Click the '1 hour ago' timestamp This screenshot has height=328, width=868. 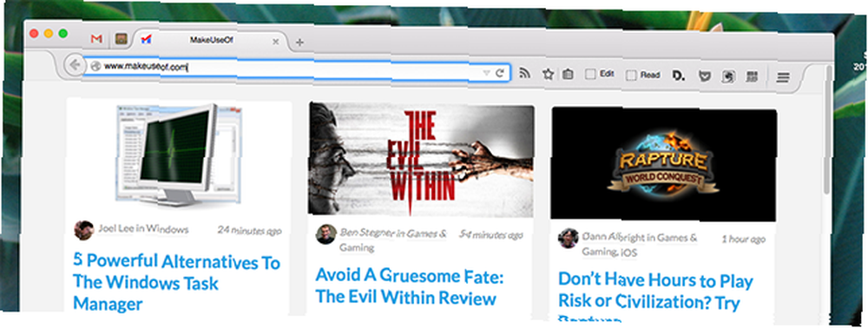point(744,239)
